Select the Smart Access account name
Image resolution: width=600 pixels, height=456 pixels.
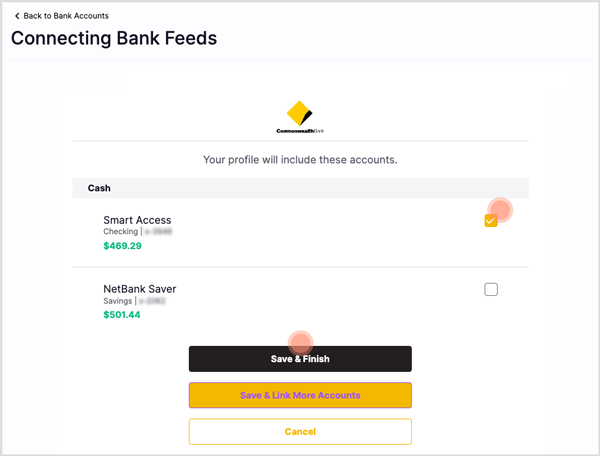click(x=137, y=220)
